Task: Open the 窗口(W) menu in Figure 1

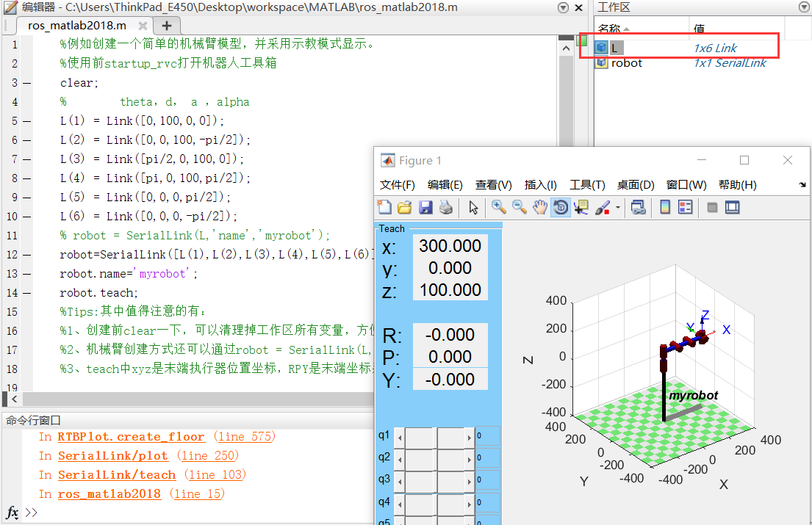Action: tap(686, 184)
